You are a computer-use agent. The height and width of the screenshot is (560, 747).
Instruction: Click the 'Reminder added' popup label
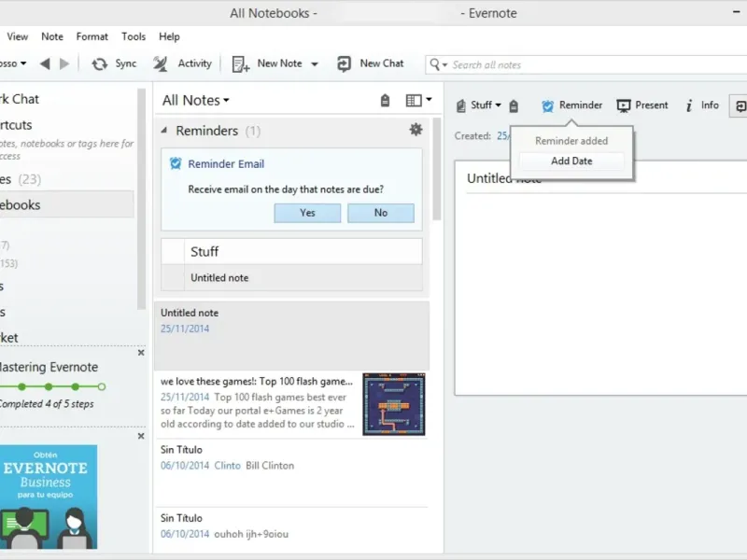[x=571, y=141]
